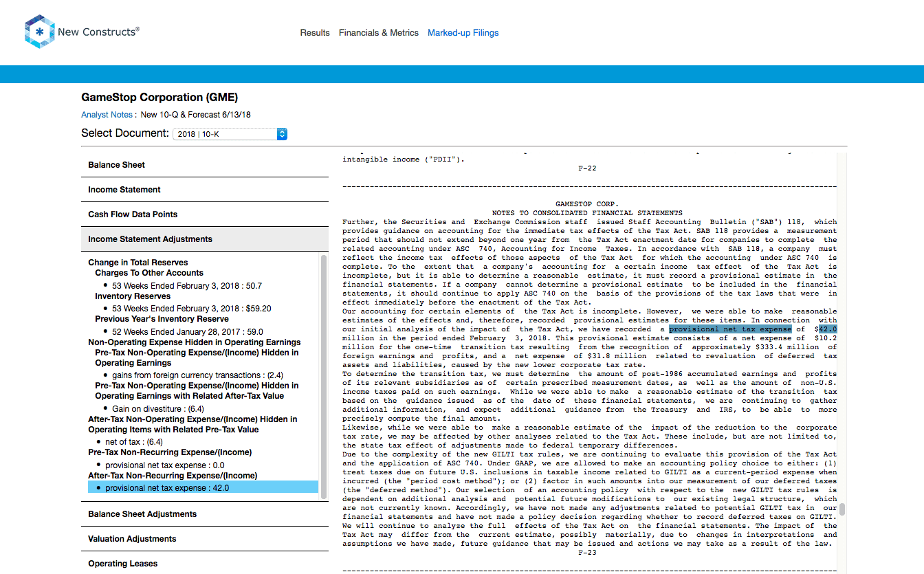The image size is (924, 574).
Task: Click 'Previous Year's Inventory Reserve' heading
Action: pyautogui.click(x=162, y=319)
